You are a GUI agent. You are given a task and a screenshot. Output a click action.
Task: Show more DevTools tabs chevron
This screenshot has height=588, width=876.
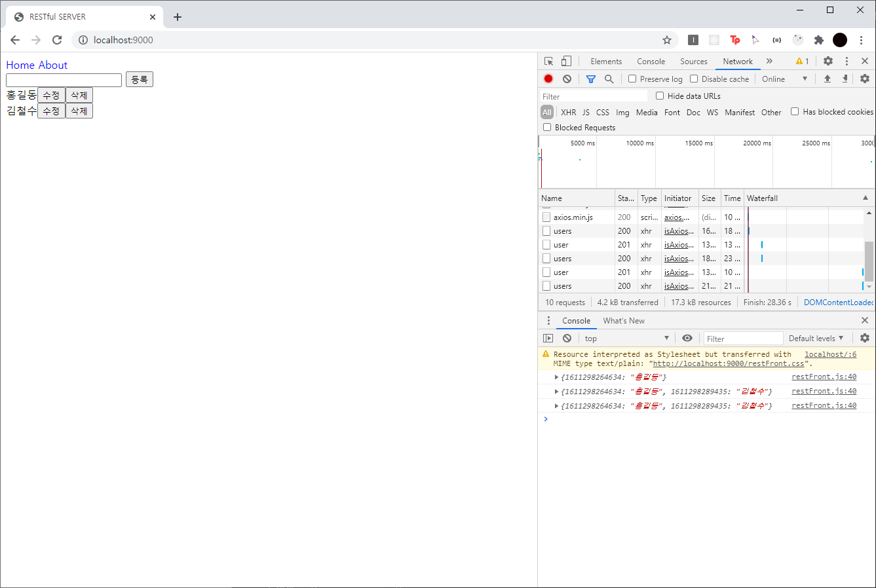point(769,62)
